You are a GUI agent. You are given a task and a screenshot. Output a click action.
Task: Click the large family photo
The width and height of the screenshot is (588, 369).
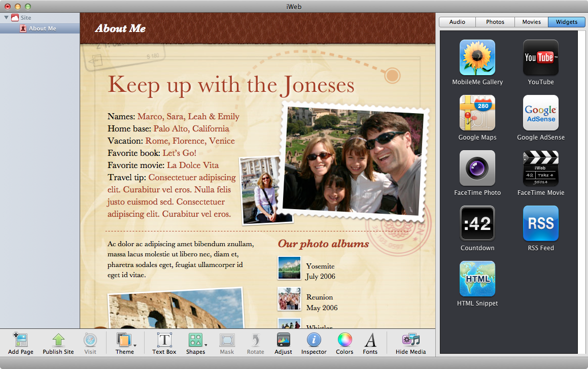353,162
